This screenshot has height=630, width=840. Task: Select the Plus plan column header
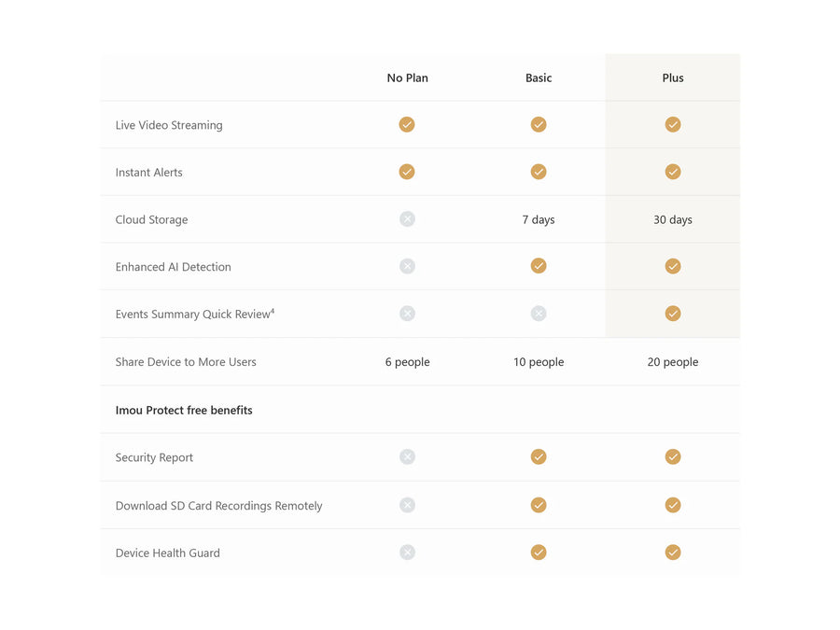[673, 78]
